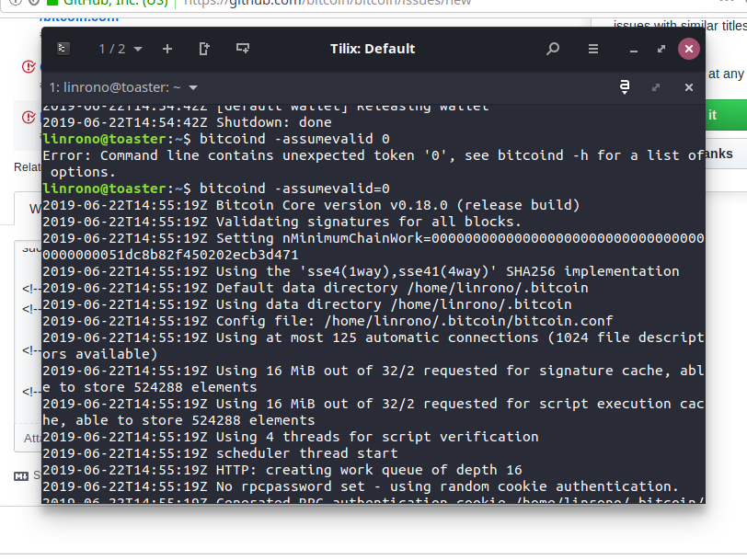Add terminal down icon

[x=243, y=49]
